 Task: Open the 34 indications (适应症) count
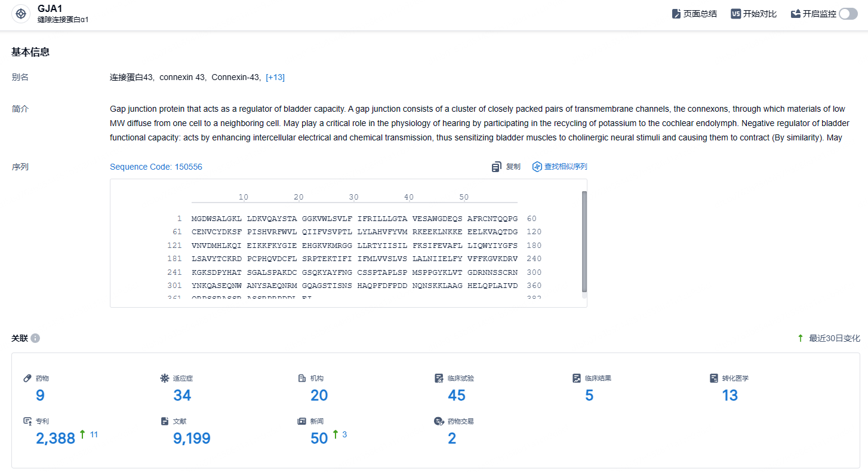[182, 395]
